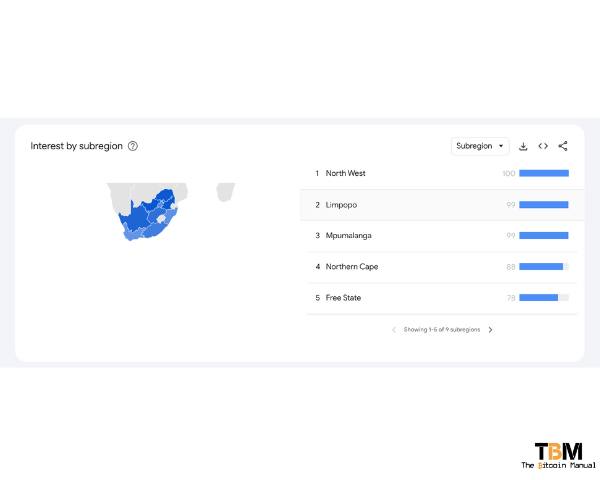Download the subregion data as CSV
The height and width of the screenshot is (480, 600).
coord(523,146)
